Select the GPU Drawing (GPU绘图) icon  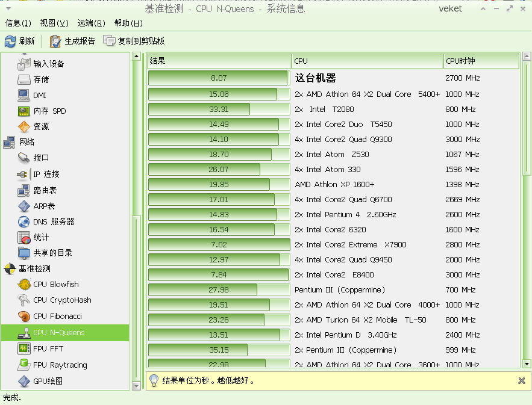tap(23, 381)
